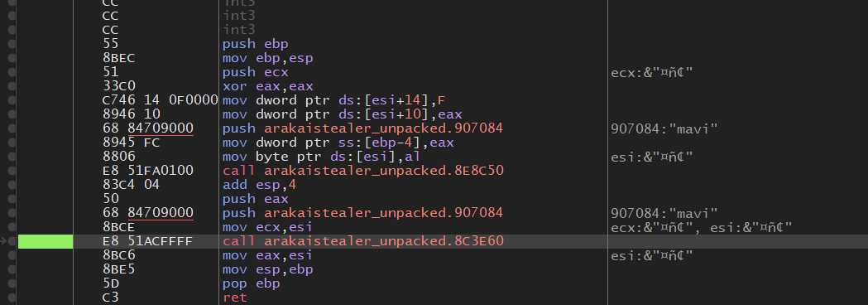Select the mov dword ptr ds:[esi+14],F instruction
The height and width of the screenshot is (305, 868).
(333, 100)
